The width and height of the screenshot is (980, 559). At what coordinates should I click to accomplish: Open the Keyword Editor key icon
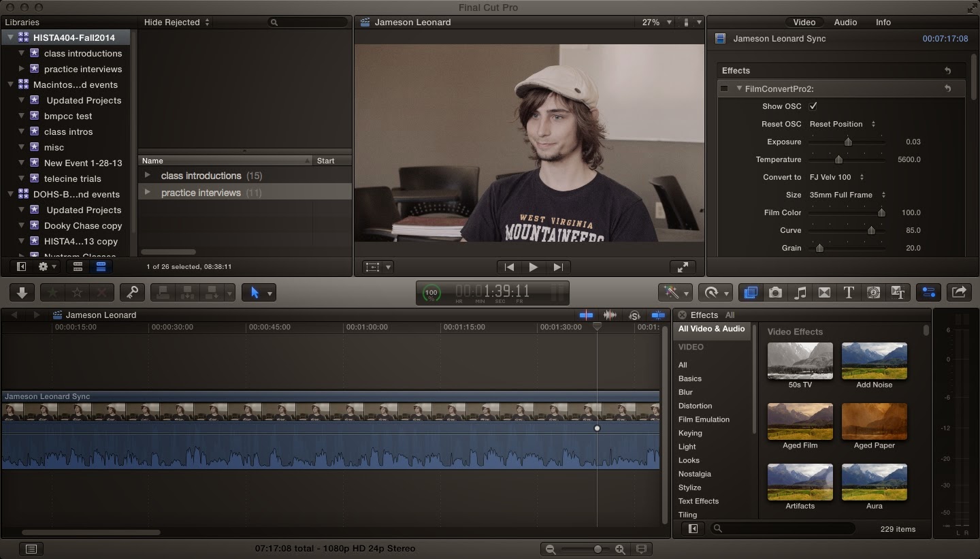(132, 293)
